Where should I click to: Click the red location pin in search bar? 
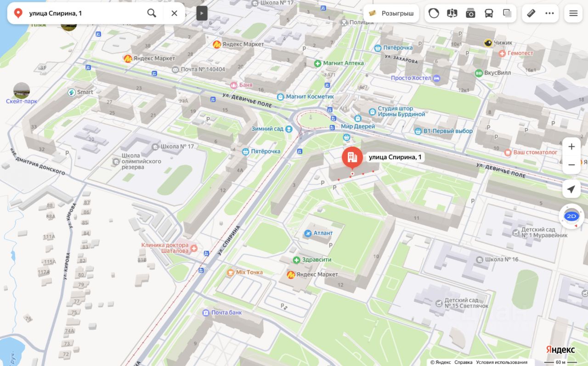coord(18,13)
